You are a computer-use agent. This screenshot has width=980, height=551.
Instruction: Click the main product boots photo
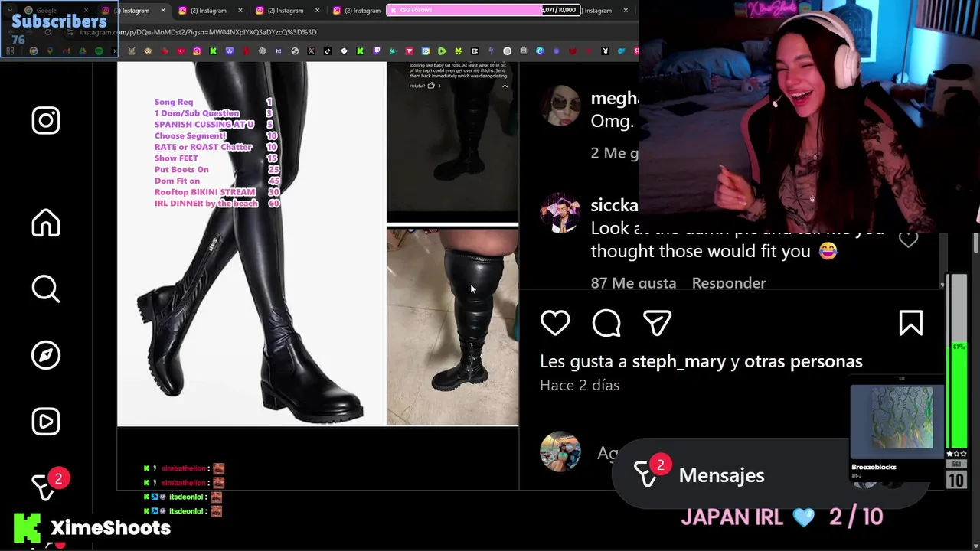pyautogui.click(x=251, y=243)
